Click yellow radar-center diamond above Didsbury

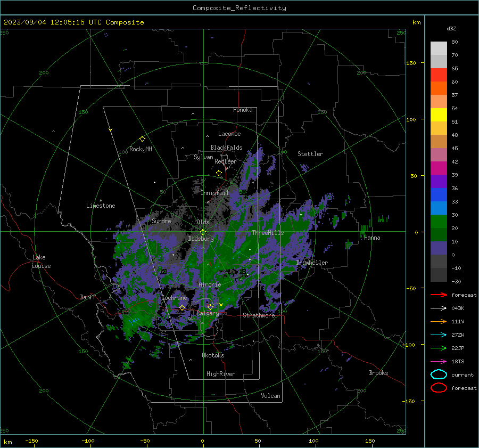[203, 232]
